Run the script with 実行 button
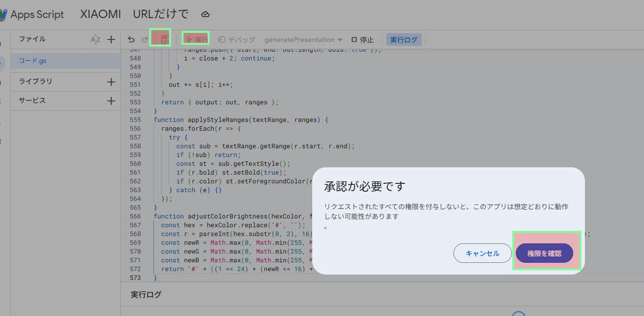Screen dimensions: 644x316 (196, 40)
